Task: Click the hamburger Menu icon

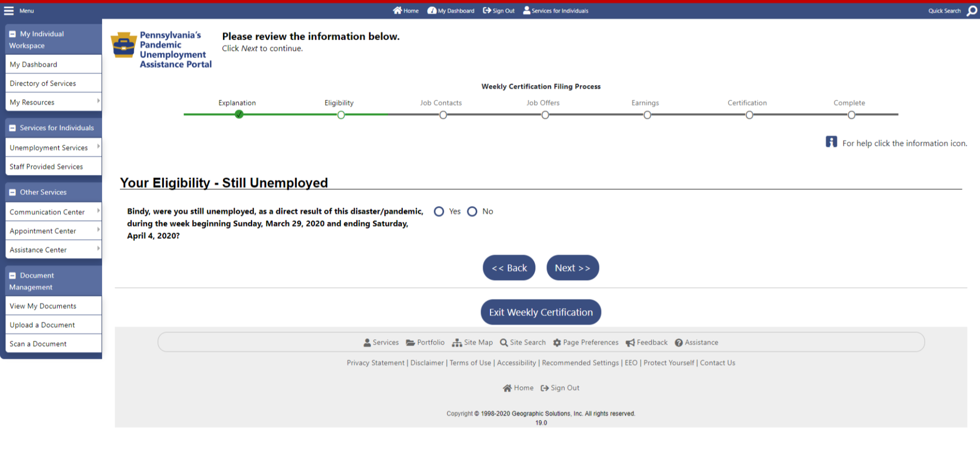Action: click(x=9, y=11)
